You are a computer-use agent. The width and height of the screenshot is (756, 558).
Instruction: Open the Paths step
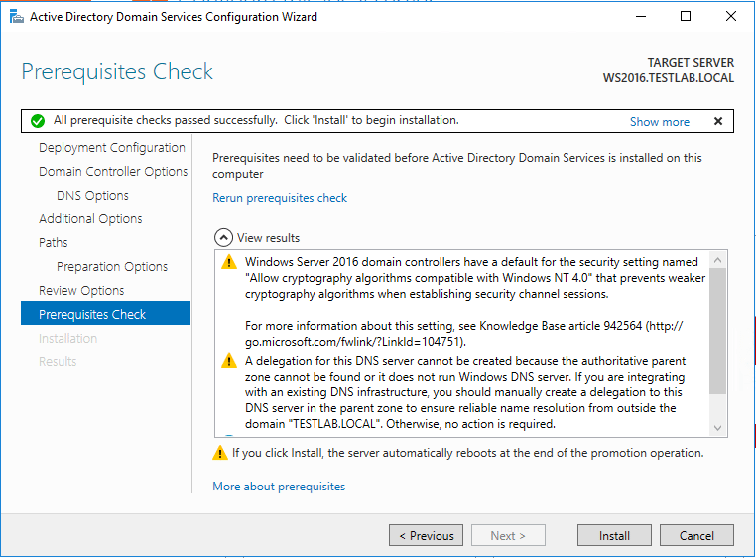pos(54,243)
